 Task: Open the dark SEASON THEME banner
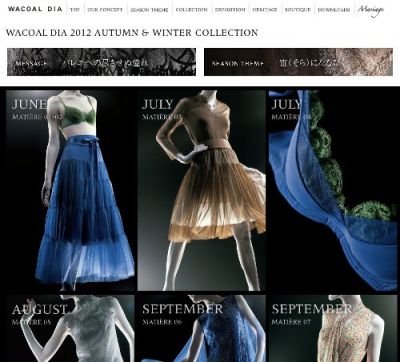point(298,62)
